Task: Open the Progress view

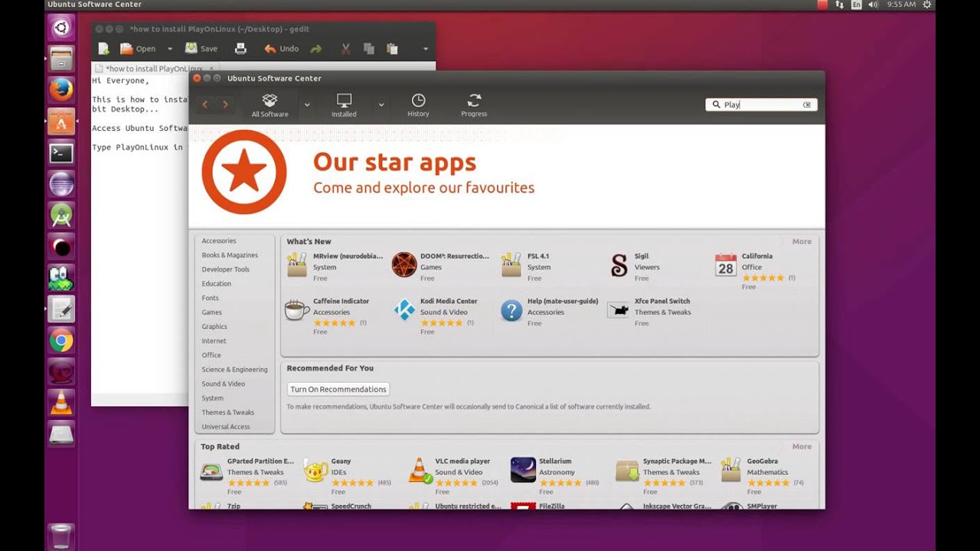Action: pos(474,105)
